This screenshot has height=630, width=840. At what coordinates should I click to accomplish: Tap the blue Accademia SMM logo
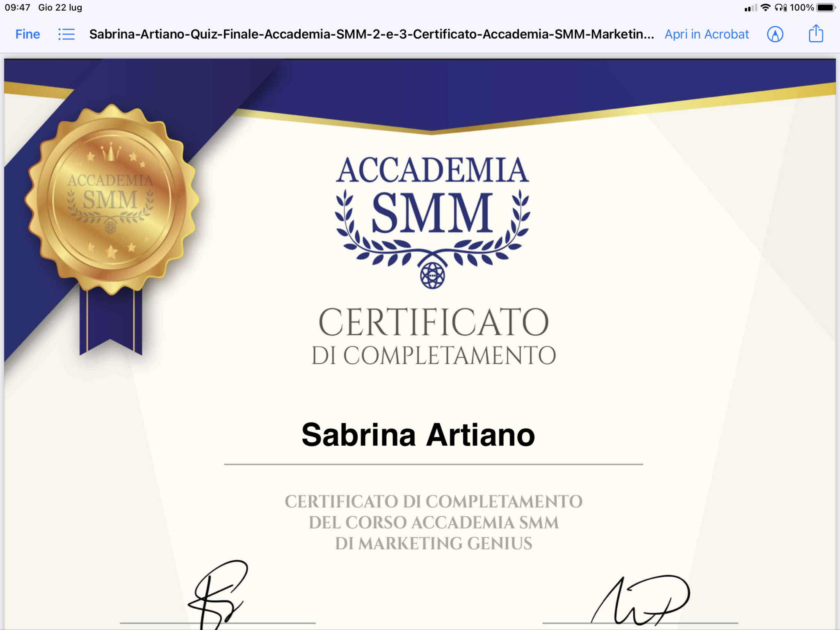[x=432, y=213]
